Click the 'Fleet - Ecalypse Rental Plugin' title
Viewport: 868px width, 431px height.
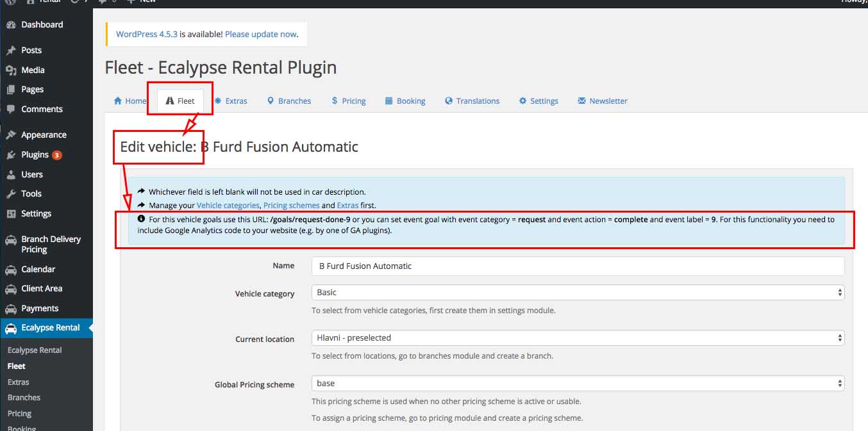click(221, 68)
